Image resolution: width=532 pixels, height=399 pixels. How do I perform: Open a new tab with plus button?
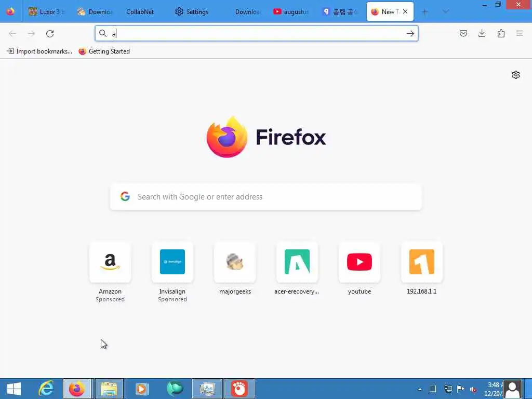(425, 12)
